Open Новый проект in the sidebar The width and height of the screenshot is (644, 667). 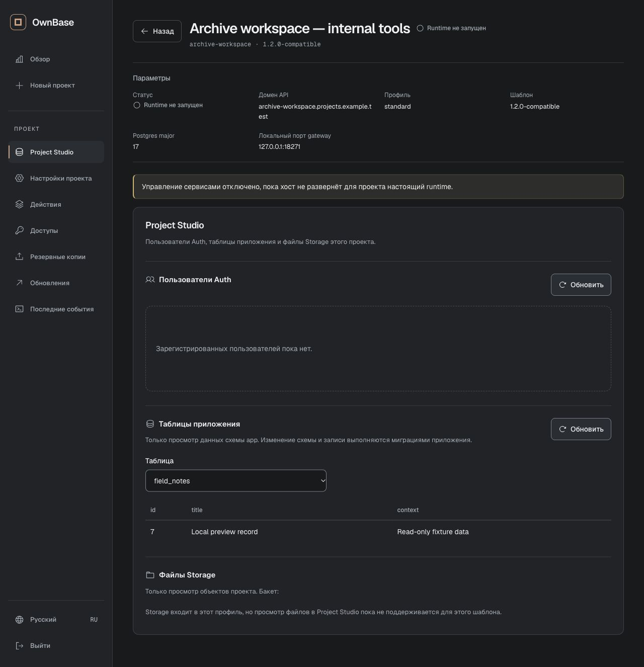(56, 86)
